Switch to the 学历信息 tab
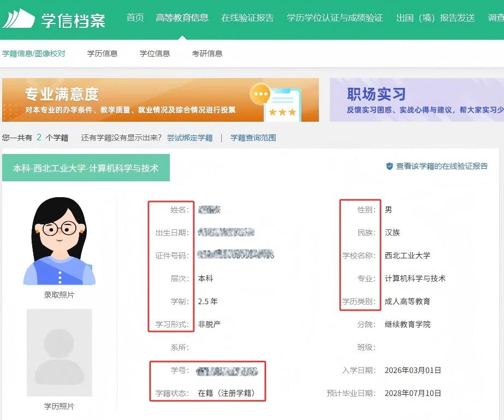The width and height of the screenshot is (504, 420). coord(102,54)
